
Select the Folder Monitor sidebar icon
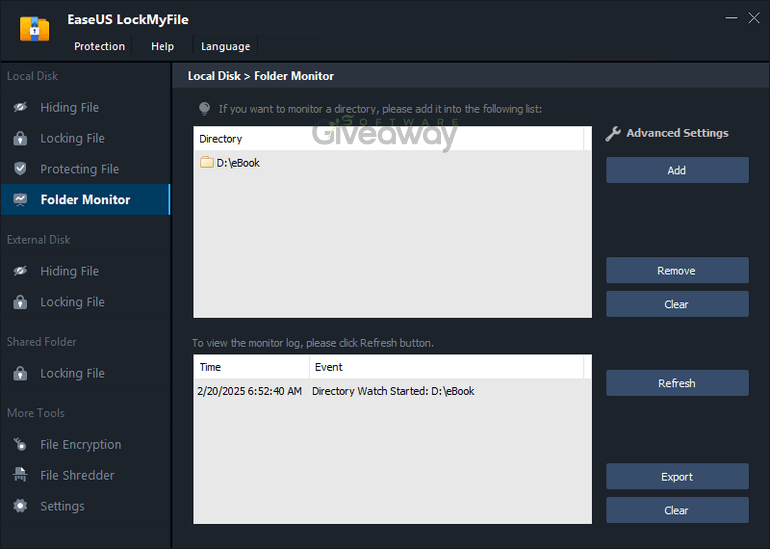tap(20, 200)
